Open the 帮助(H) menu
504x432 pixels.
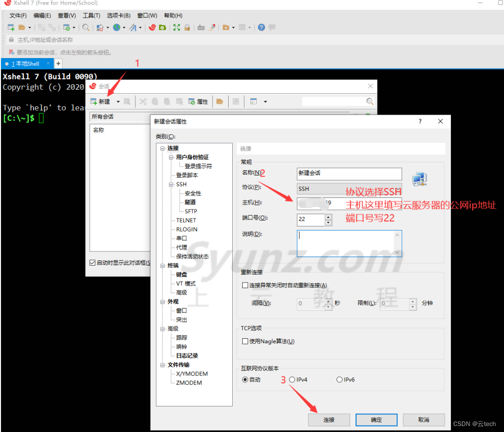[x=173, y=16]
